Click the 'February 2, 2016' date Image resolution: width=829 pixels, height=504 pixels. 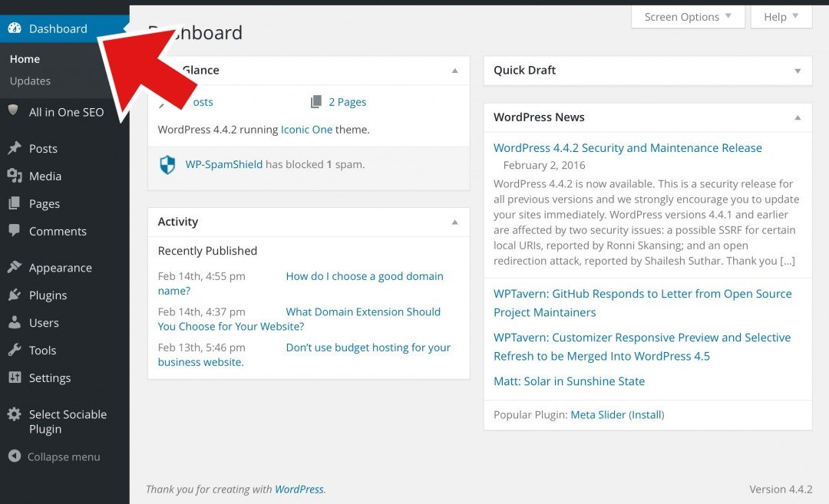pos(544,166)
